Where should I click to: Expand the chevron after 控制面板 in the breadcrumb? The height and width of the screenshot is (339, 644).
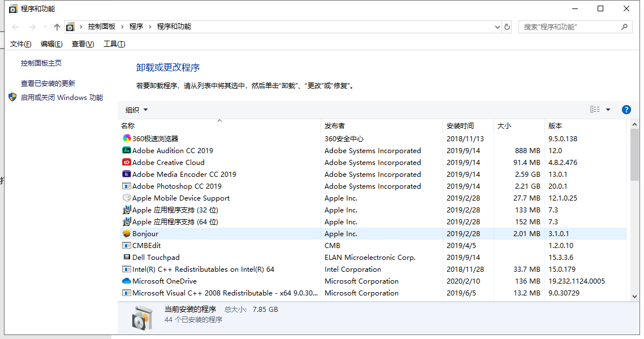122,27
